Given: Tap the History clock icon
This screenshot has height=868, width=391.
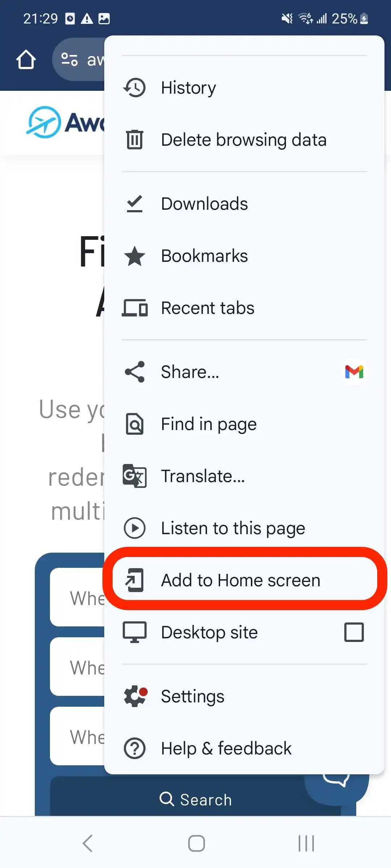Looking at the screenshot, I should point(134,88).
